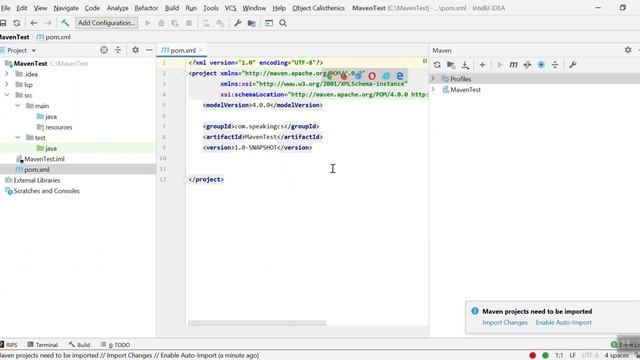Click the Forward navigation arrow
The width and height of the screenshot is (640, 360).
[48, 23]
